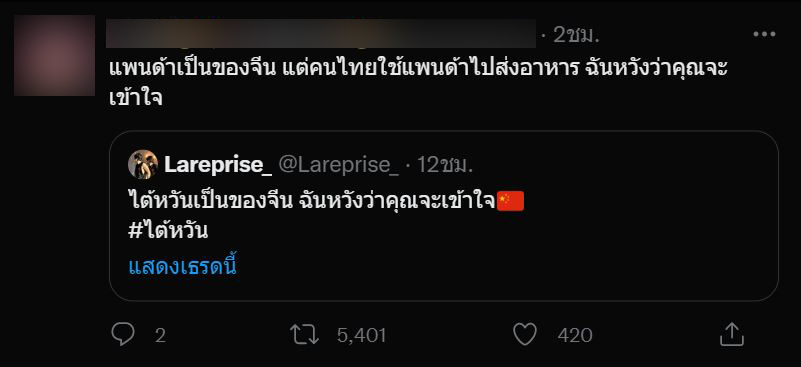The image size is (801, 367).
Task: Click the retweet arrows icon
Action: tap(304, 335)
